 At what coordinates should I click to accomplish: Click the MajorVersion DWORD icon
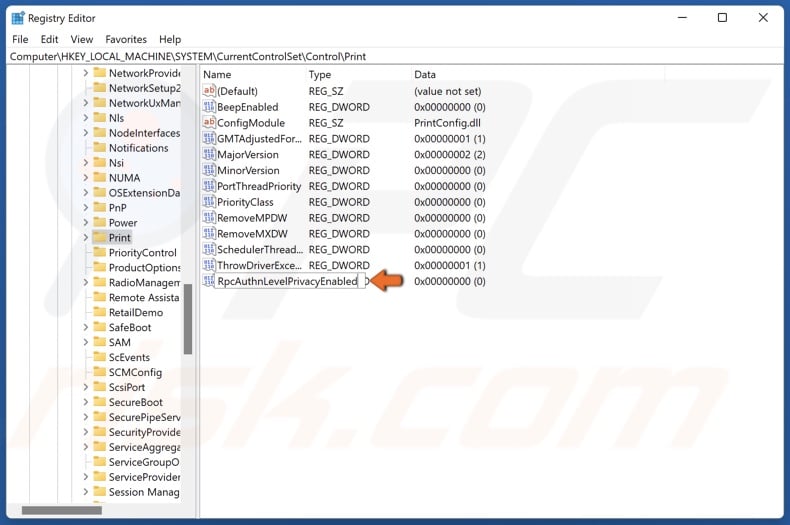(x=209, y=154)
